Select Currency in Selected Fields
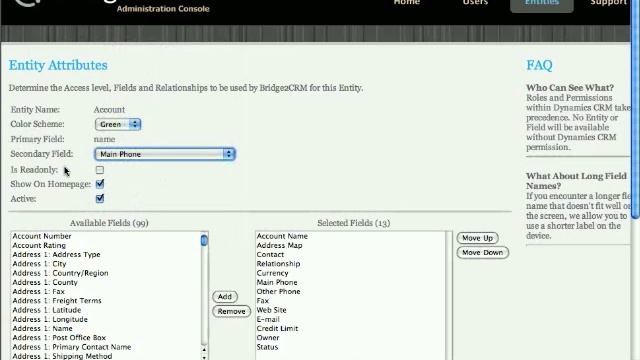The height and width of the screenshot is (360, 640). coord(351,273)
